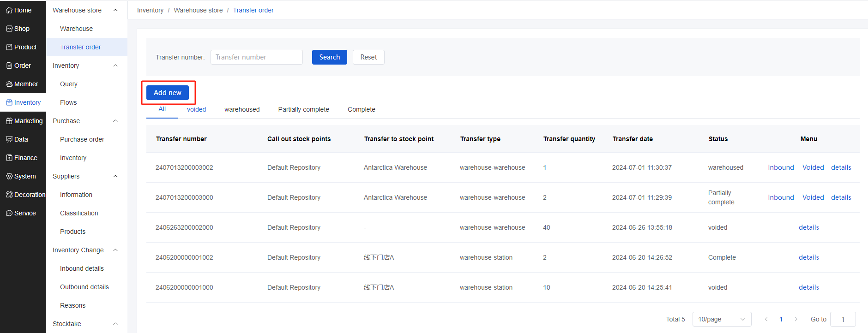Click Inbound for order 2407013200003002

click(x=781, y=167)
